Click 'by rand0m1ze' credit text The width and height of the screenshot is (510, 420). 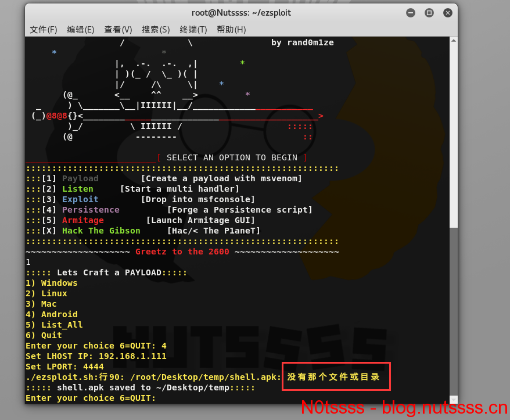(303, 42)
